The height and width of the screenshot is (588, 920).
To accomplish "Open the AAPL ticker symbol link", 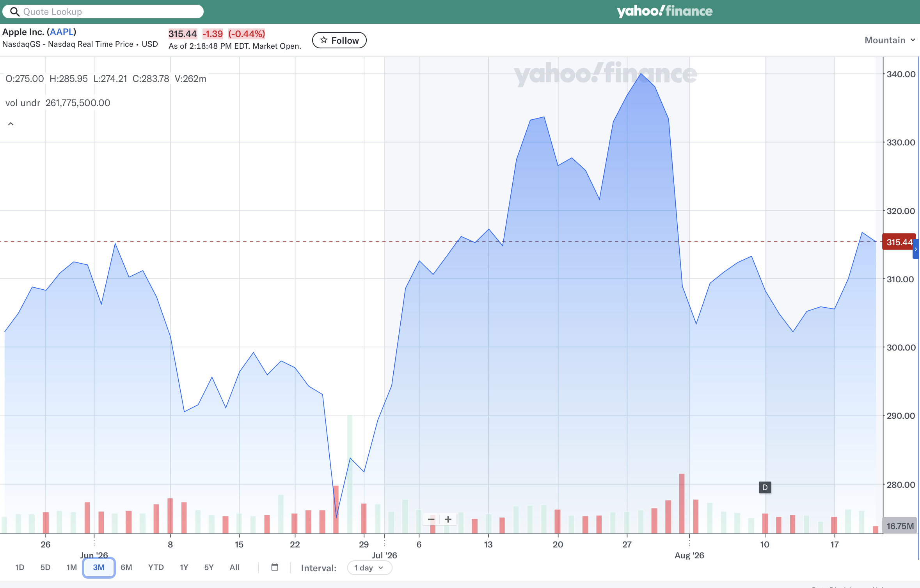I will point(62,32).
